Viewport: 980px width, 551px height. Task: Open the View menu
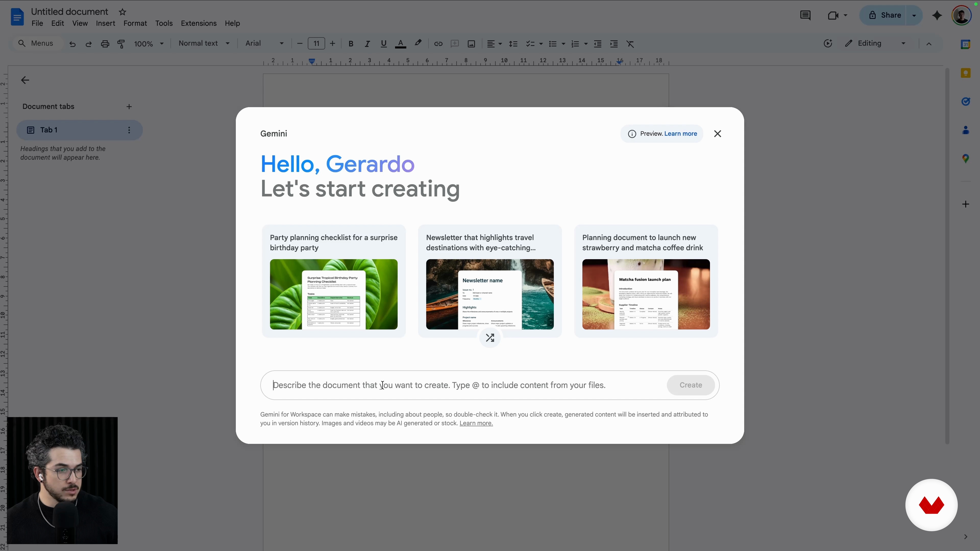coord(80,23)
